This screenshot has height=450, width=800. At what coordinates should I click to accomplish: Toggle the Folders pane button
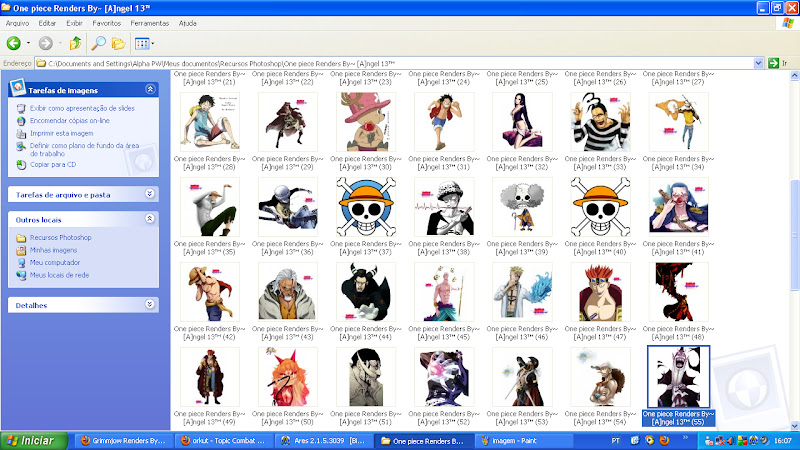pyautogui.click(x=118, y=43)
